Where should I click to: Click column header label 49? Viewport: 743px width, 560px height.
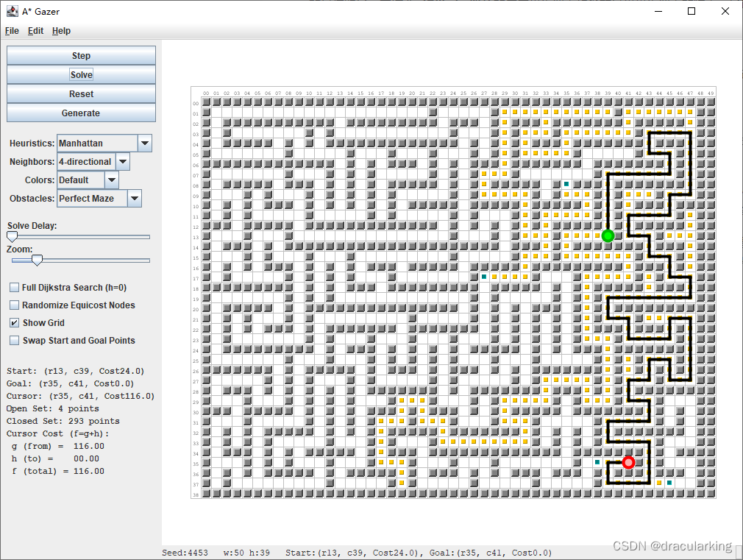pos(711,93)
